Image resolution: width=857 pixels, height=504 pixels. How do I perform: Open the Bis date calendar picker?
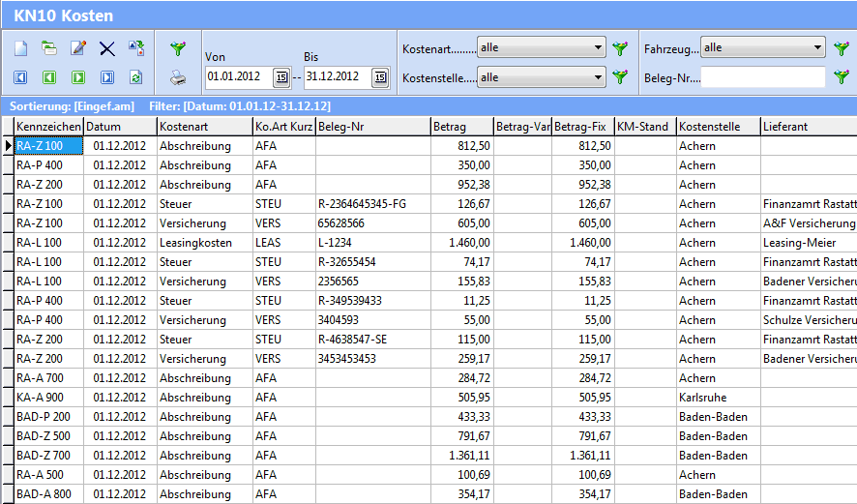point(380,77)
